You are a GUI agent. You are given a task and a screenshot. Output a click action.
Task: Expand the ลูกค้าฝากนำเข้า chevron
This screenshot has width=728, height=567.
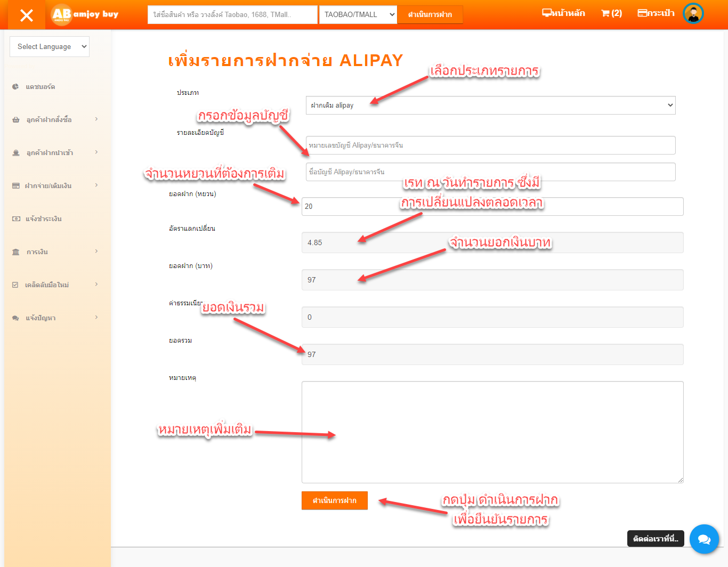click(x=96, y=152)
